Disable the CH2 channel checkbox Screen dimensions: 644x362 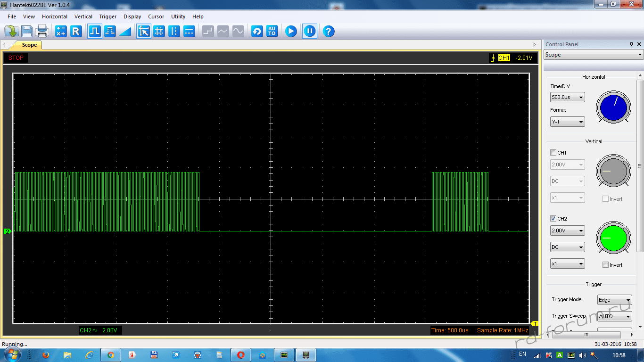pos(553,219)
